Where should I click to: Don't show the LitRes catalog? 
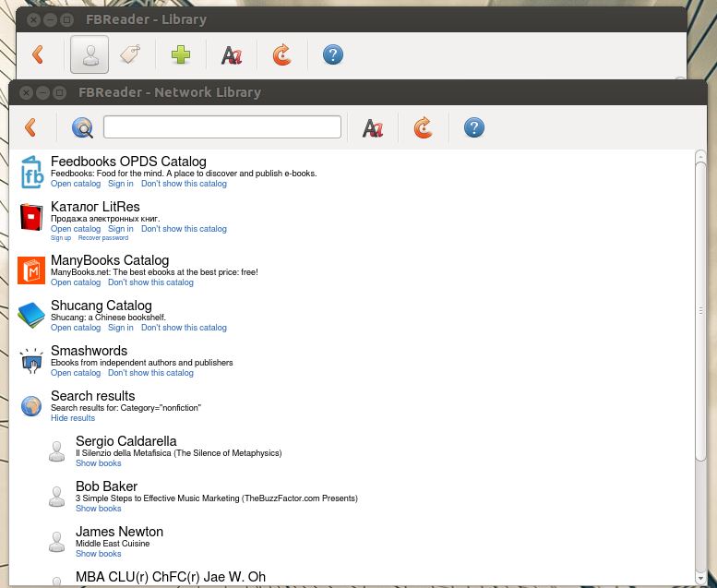[184, 229]
